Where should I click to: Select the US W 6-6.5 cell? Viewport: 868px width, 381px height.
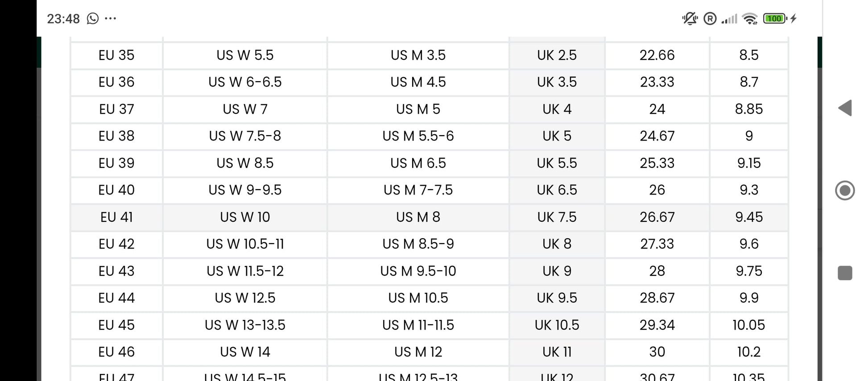[245, 82]
